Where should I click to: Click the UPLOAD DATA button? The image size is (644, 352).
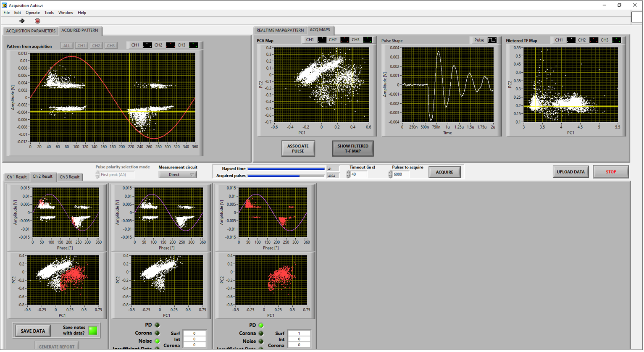(x=570, y=172)
